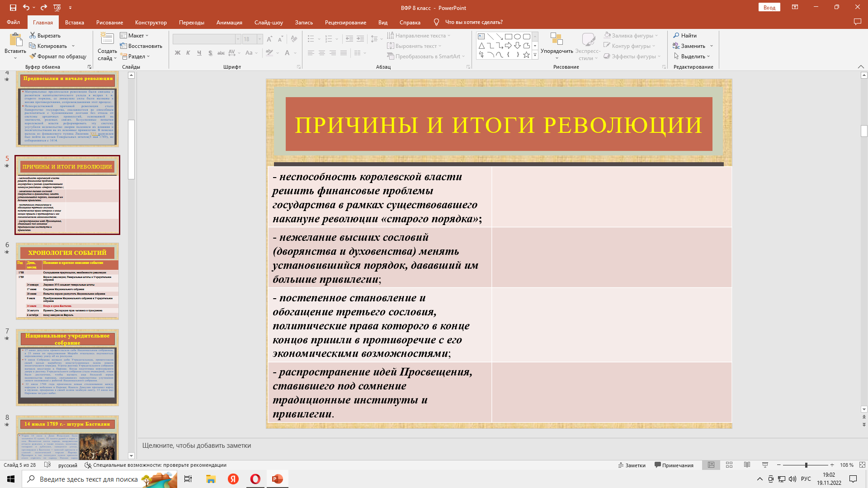Expand the Layout (Макет) dropdown
868x488 pixels.
tap(134, 35)
